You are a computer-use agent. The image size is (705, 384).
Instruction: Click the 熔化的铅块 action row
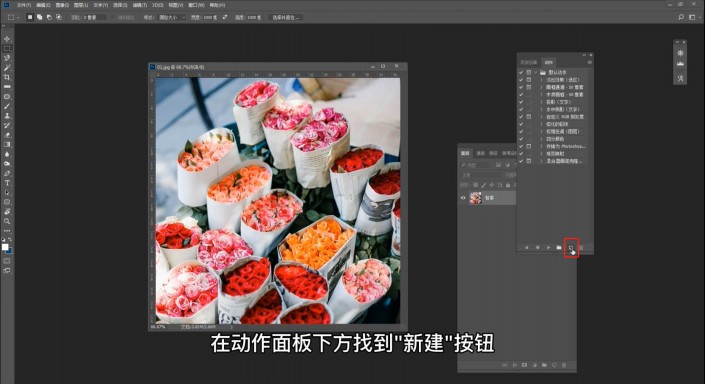[557, 124]
